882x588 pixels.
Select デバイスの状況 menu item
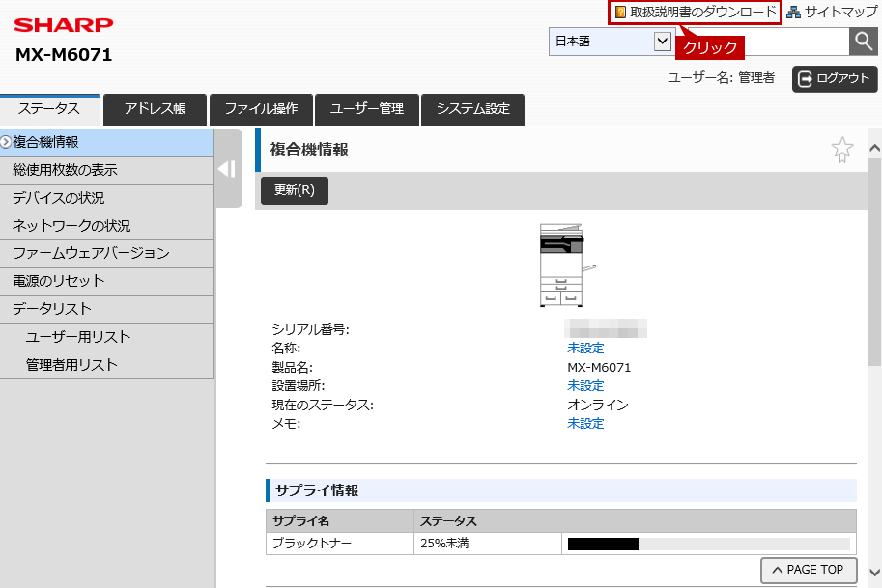coord(107,198)
